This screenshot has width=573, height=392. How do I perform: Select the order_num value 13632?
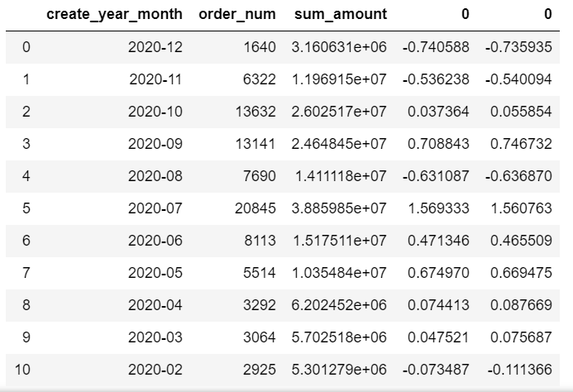[255, 112]
